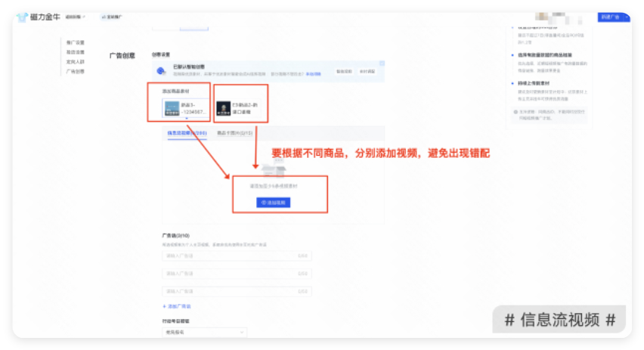Click the info icon in the gray tip box
Image resolution: width=644 pixels, height=350 pixels.
point(516,112)
